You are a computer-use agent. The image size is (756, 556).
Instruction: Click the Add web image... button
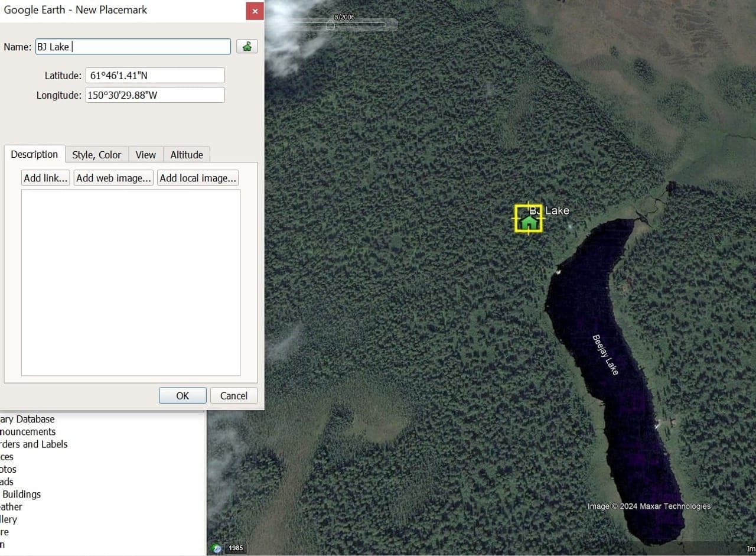(x=113, y=178)
